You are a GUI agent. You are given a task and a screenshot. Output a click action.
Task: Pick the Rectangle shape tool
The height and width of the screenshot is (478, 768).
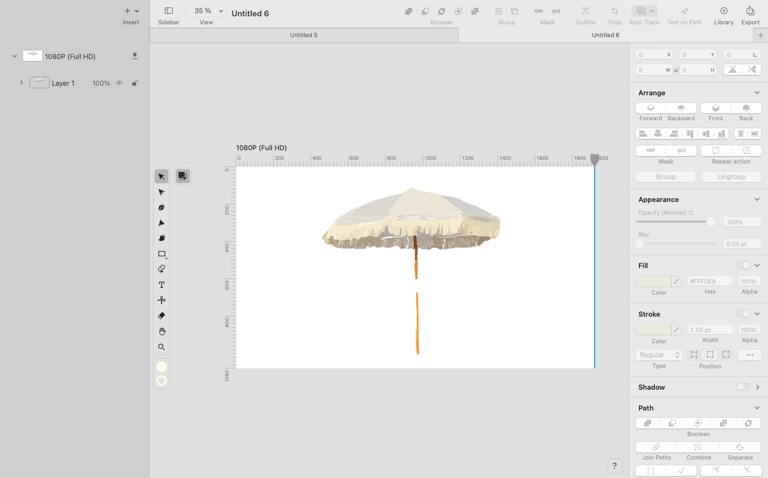point(161,254)
